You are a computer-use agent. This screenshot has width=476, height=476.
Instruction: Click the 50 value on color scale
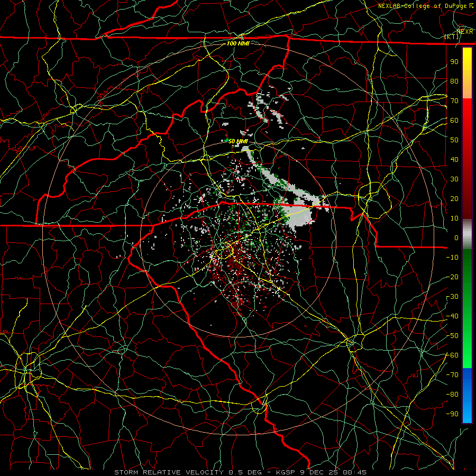[x=454, y=140]
